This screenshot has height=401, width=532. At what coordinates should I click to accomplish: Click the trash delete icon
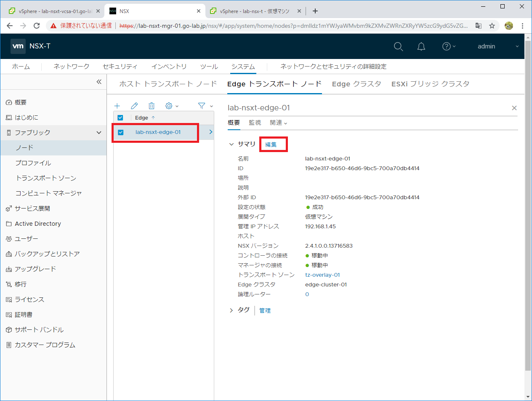(152, 106)
